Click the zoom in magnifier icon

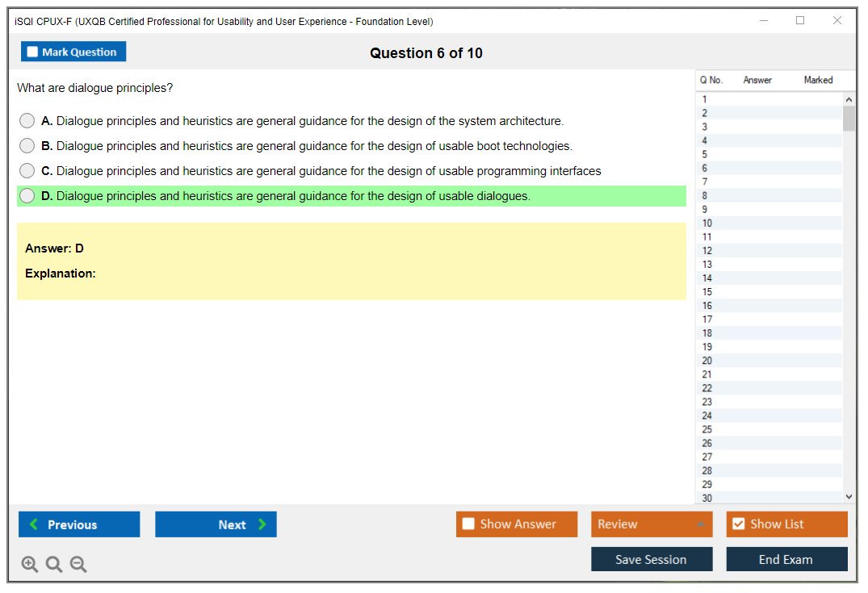[x=29, y=565]
